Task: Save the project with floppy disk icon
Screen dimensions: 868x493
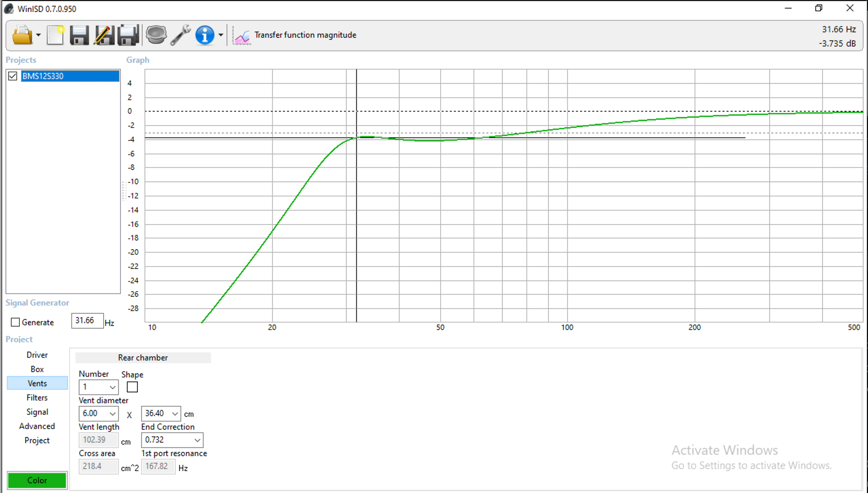Action: click(79, 35)
